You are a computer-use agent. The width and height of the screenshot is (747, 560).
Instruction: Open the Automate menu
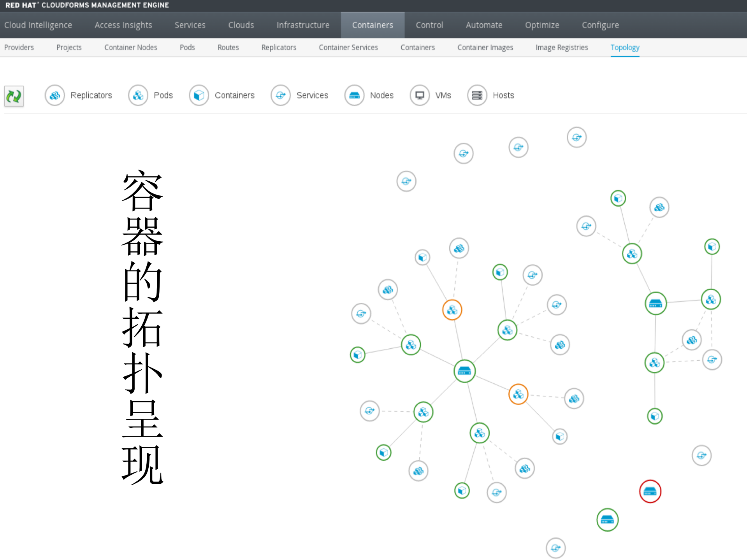pos(484,25)
